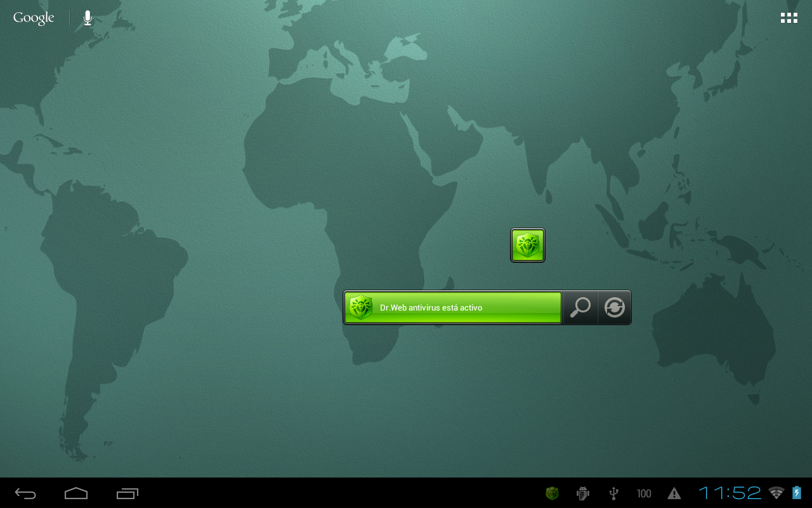Tap the USB connection icon in the status bar

612,493
